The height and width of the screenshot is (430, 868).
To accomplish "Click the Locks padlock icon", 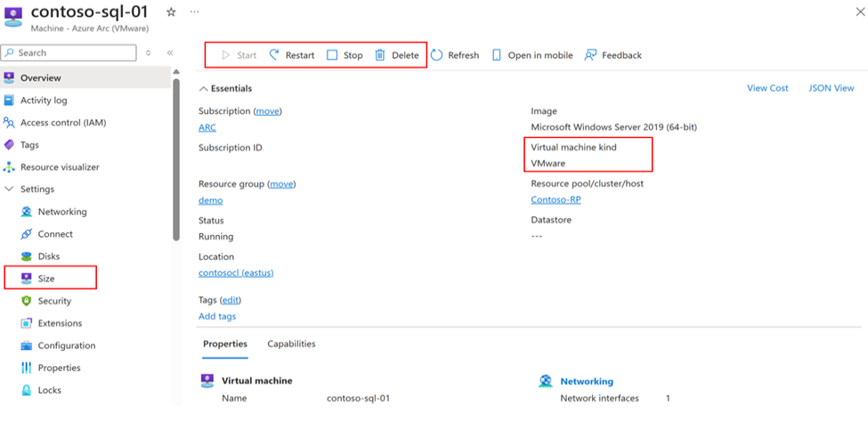I will (26, 390).
